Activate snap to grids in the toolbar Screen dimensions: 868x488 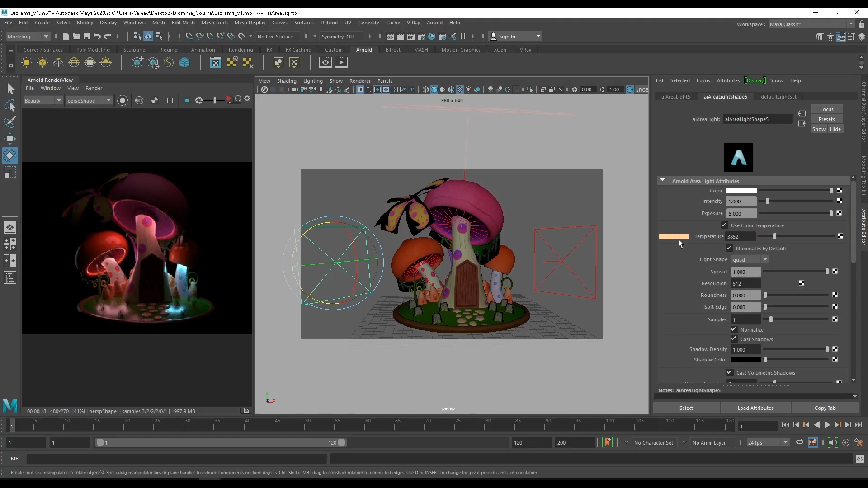[x=189, y=36]
